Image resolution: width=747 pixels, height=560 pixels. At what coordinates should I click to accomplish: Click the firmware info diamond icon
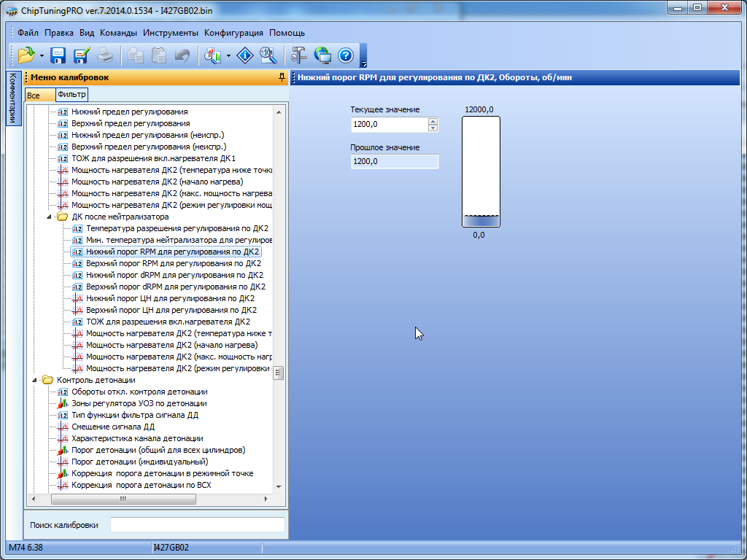click(x=246, y=55)
